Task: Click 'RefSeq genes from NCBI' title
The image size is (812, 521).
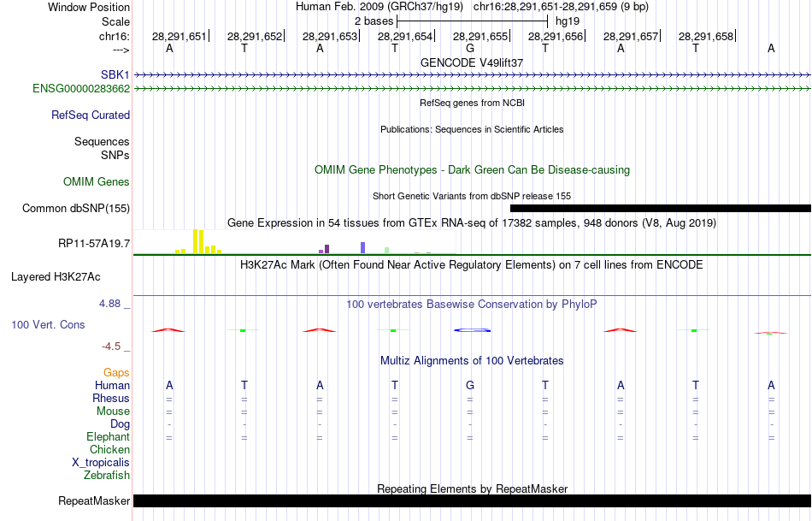Action: 473,103
